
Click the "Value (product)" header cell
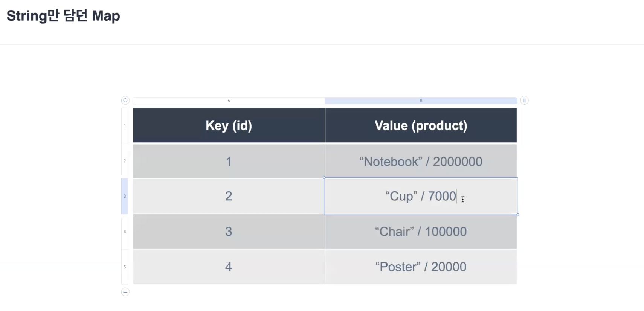421,125
